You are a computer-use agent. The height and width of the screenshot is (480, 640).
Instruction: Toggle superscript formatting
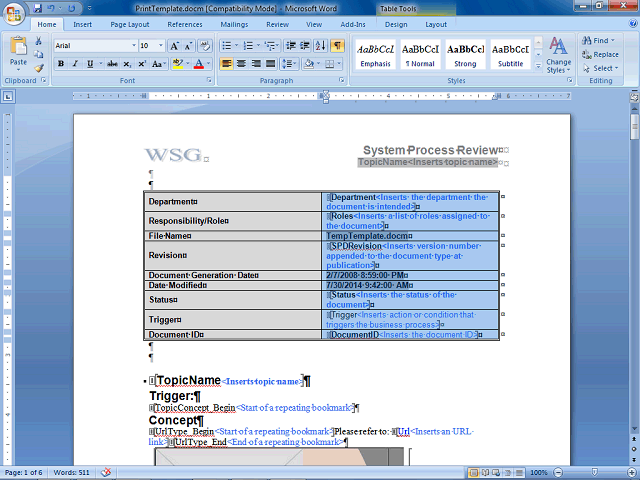(142, 64)
